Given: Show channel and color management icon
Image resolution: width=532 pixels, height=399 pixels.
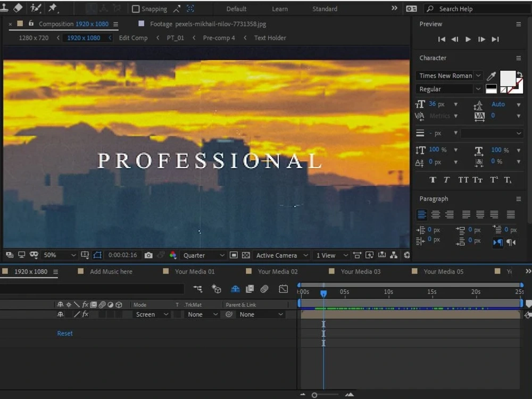Looking at the screenshot, I should (x=173, y=255).
